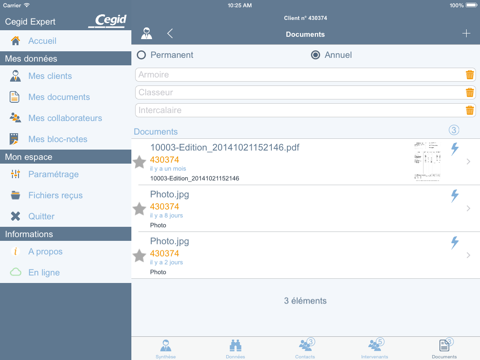The width and height of the screenshot is (480, 360).
Task: Click the Mes bloc-notes notepad icon
Action: point(14,139)
